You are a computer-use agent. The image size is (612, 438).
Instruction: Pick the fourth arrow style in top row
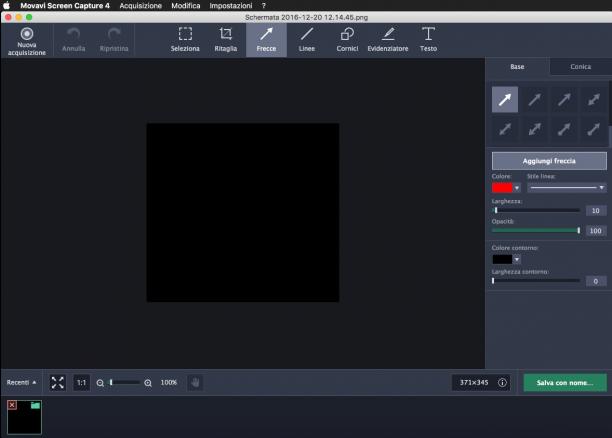pos(594,100)
